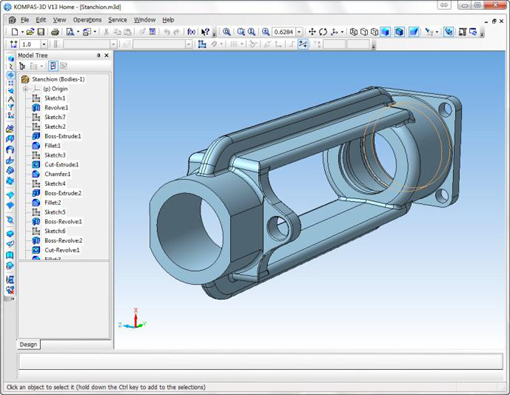Click the Save document icon

point(41,32)
